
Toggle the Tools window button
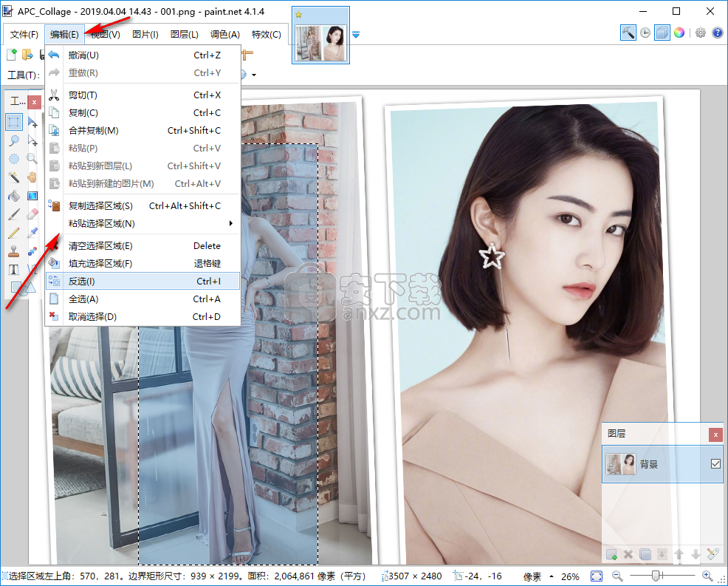(x=628, y=33)
